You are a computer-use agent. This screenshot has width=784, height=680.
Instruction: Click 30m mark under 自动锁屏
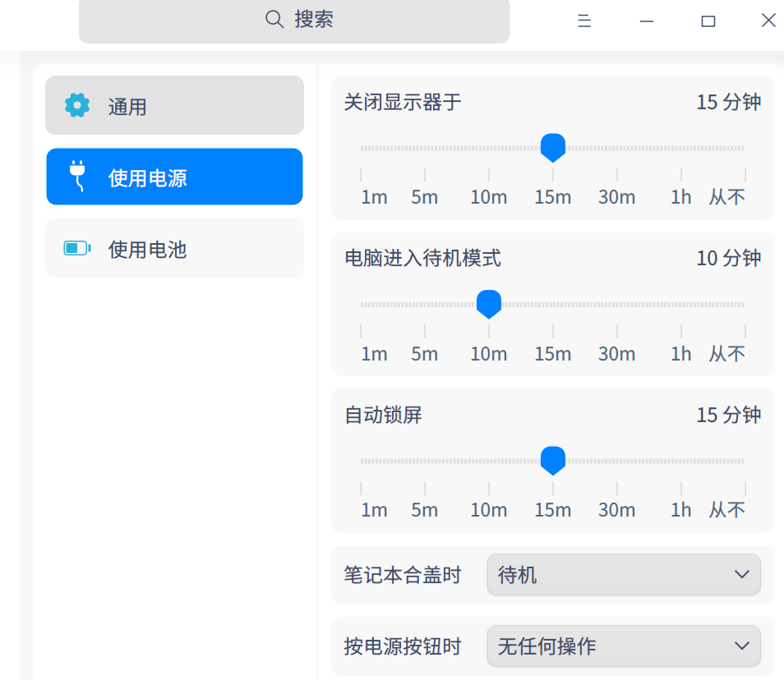click(616, 510)
